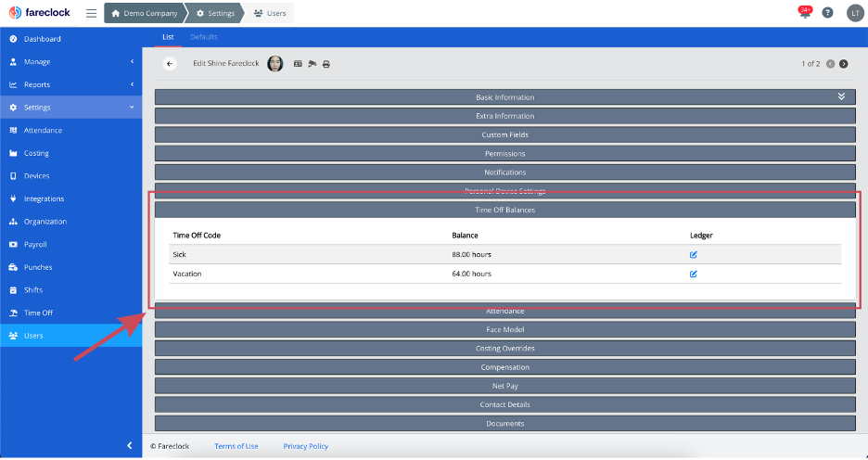Viewport: 868px width, 460px height.
Task: Go to next user record arrow
Action: (843, 64)
